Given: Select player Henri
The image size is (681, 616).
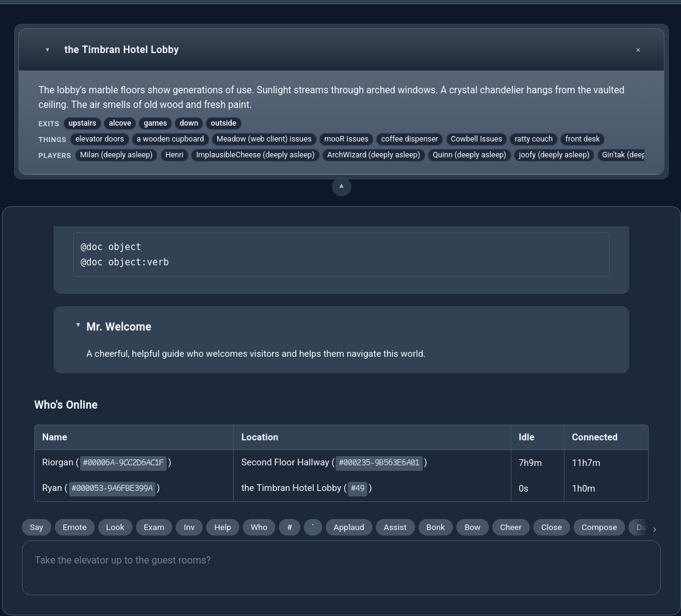Looking at the screenshot, I should point(174,155).
